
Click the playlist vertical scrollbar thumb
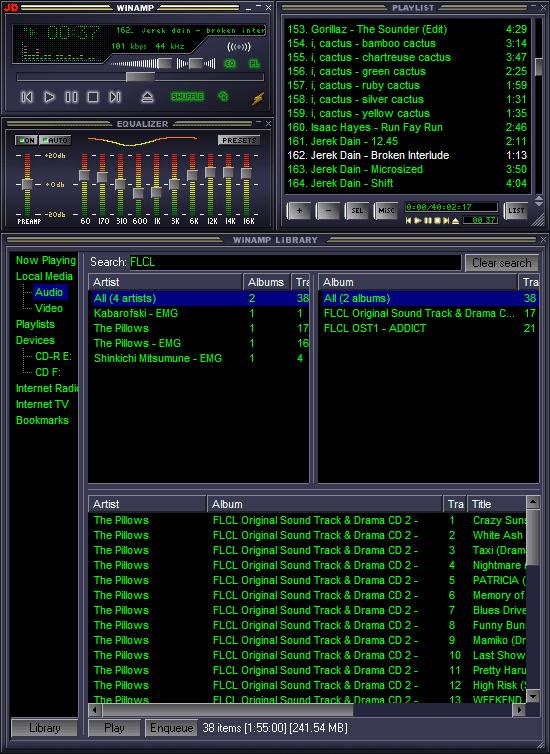[x=538, y=67]
